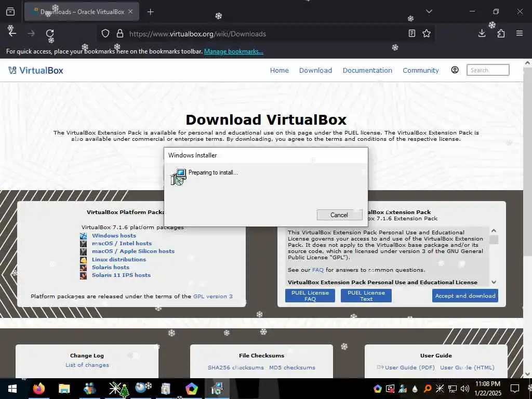Open the Download navigation item
532x399 pixels.
pos(315,70)
